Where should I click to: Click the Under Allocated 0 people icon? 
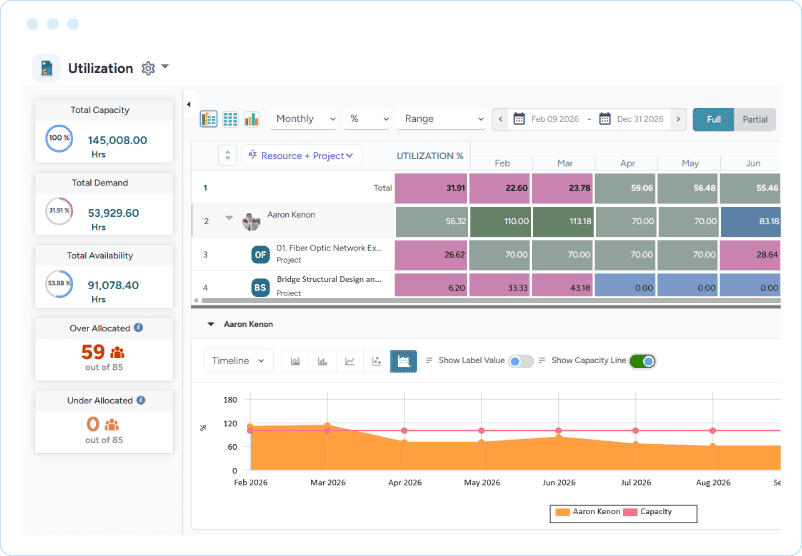[x=112, y=425]
